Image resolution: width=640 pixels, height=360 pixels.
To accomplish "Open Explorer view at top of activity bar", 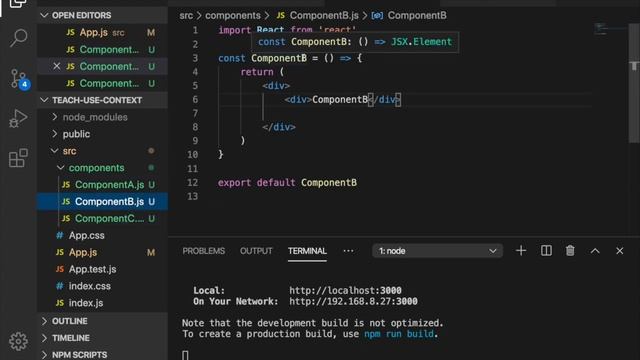I will coord(18,4).
